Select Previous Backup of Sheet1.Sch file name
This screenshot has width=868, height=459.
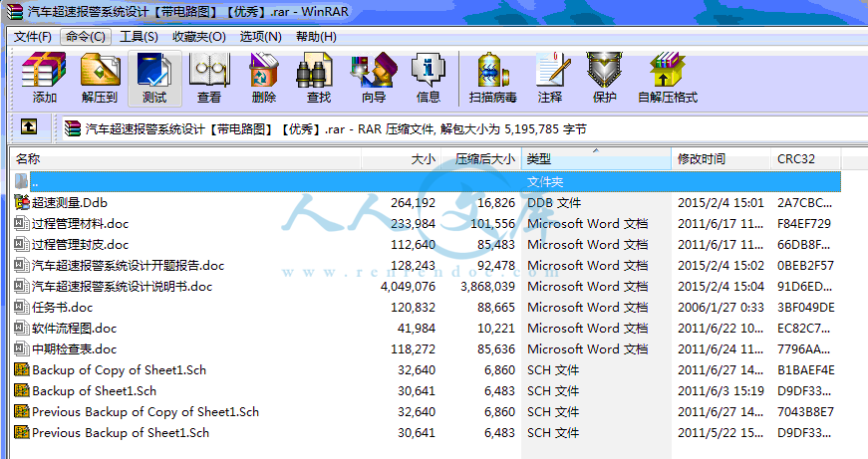coord(121,433)
